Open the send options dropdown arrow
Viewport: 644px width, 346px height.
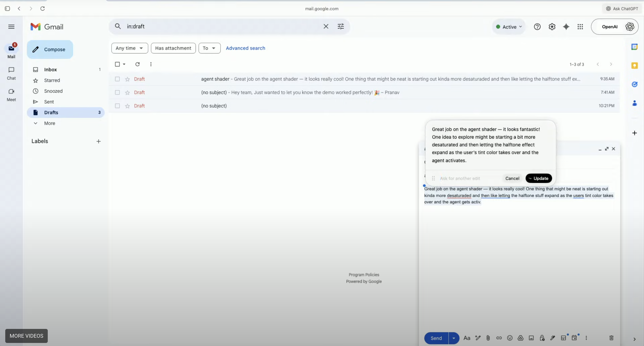454,338
